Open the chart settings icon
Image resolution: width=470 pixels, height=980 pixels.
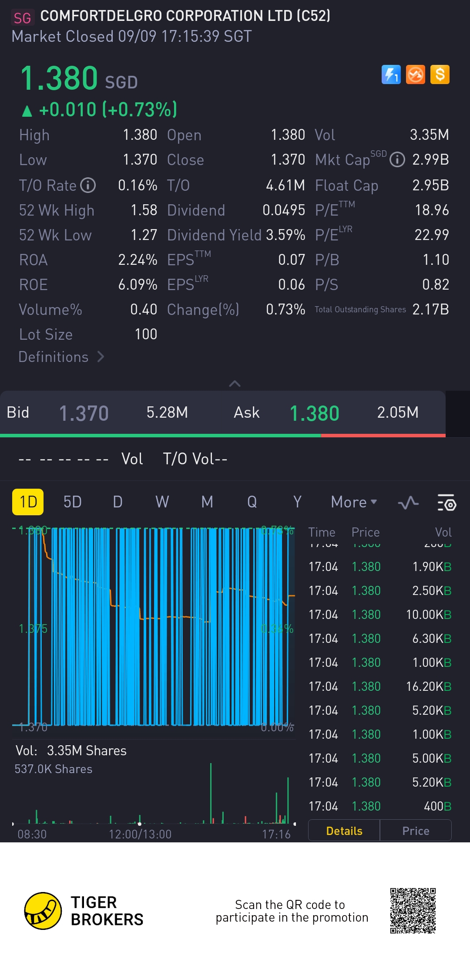[446, 502]
